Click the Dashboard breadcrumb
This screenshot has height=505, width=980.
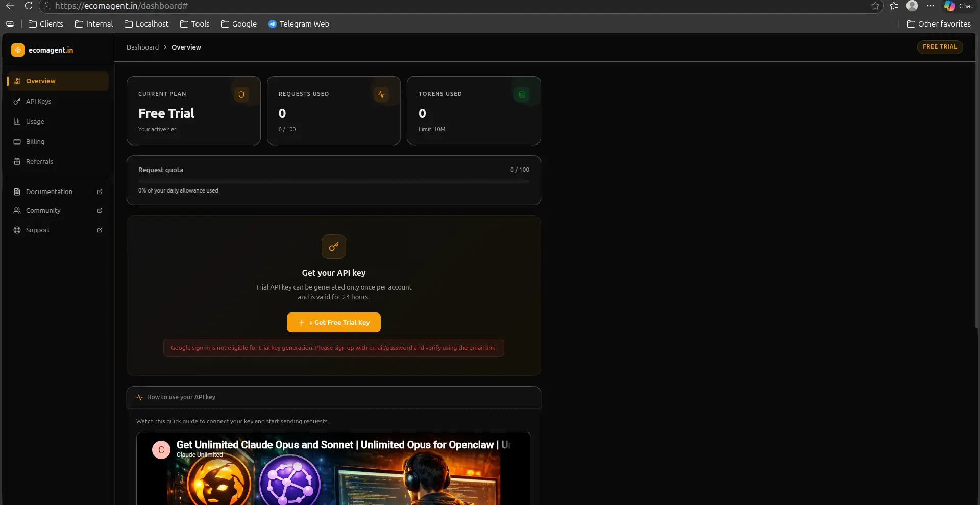tap(142, 47)
